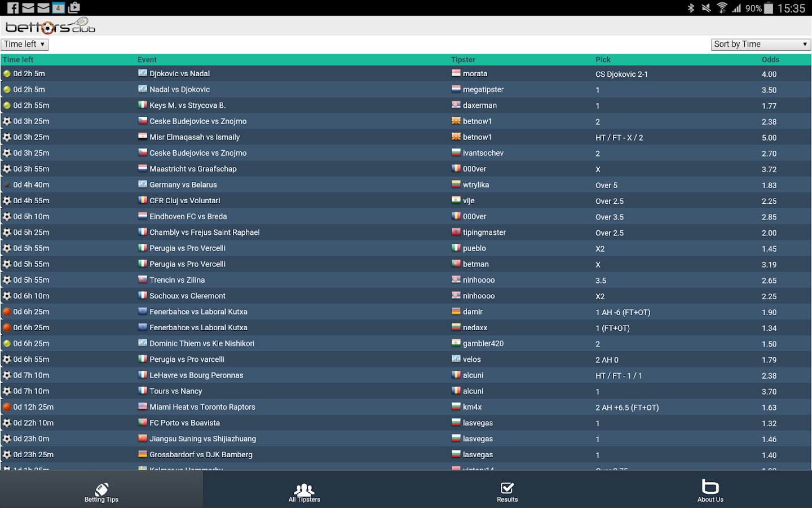812x508 pixels.
Task: Click the pick "1 AH -6 (FT+OT)"
Action: (623, 312)
